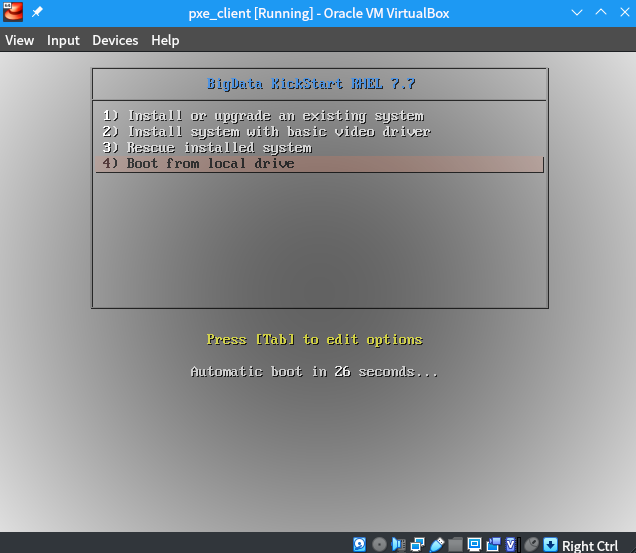This screenshot has width=636, height=553.
Task: Open the View menu
Action: tap(19, 40)
